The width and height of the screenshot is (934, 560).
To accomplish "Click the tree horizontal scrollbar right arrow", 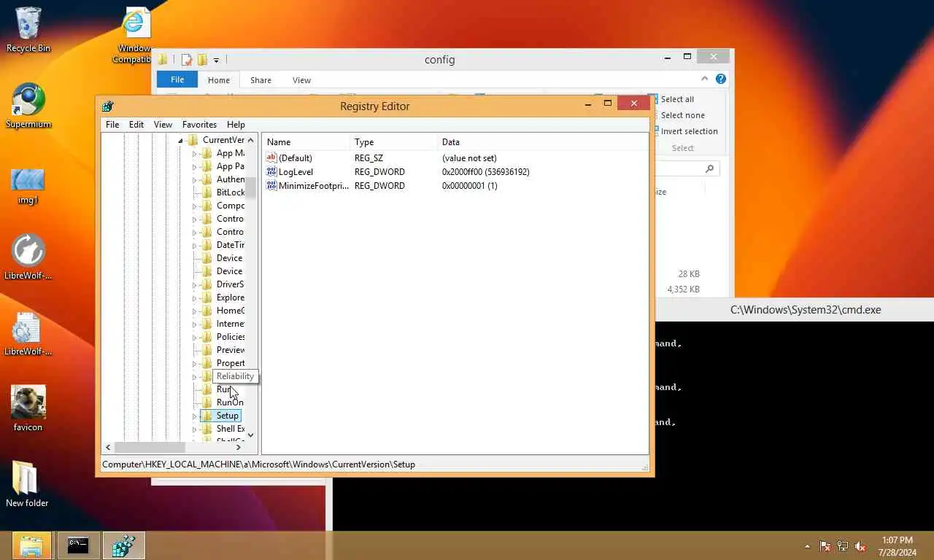I will point(238,447).
